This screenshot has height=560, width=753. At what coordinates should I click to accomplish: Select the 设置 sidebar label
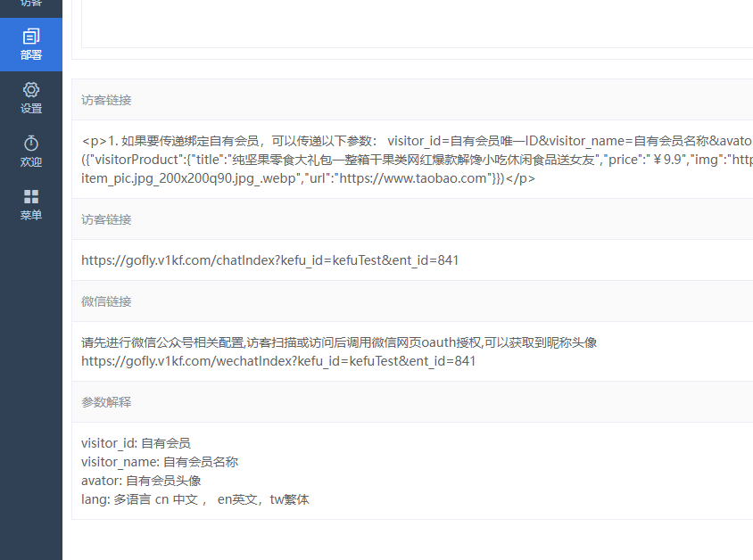point(31,109)
